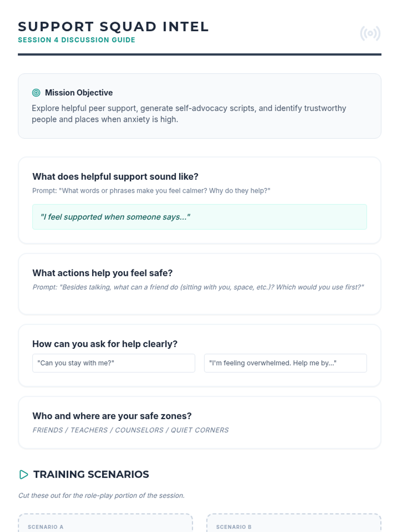The width and height of the screenshot is (399, 532).
Task: Click the SUPPORT SQUAD INTEL title
Action: tap(113, 27)
